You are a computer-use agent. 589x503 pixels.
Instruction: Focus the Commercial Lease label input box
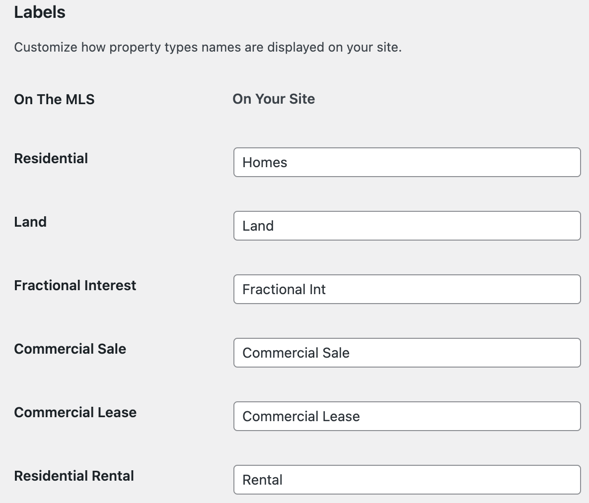coord(407,416)
